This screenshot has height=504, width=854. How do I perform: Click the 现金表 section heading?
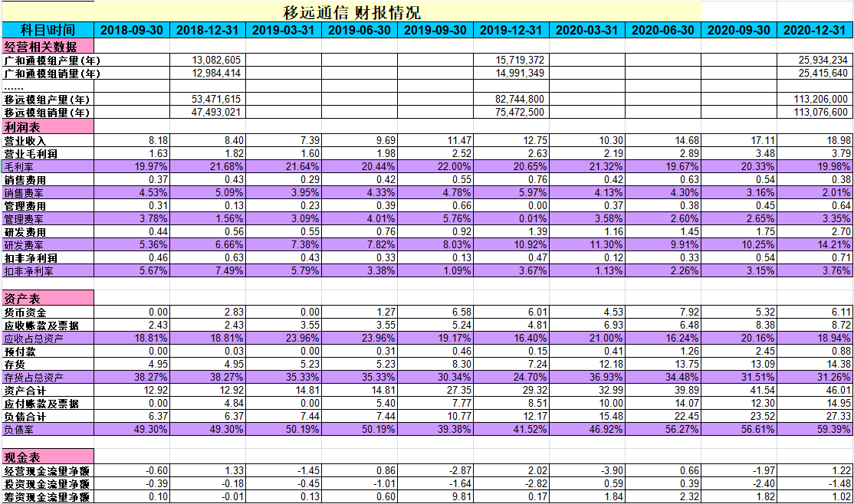(48, 457)
